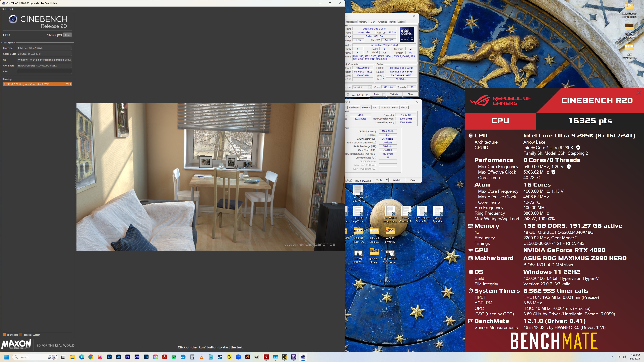
Task: Open the TAX DOCUMEN... desktop folder
Action: tap(629, 51)
